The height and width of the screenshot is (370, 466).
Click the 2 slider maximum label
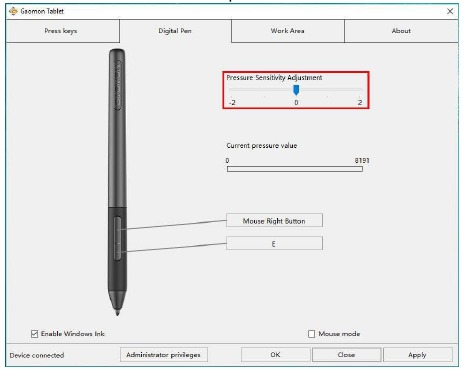[360, 102]
